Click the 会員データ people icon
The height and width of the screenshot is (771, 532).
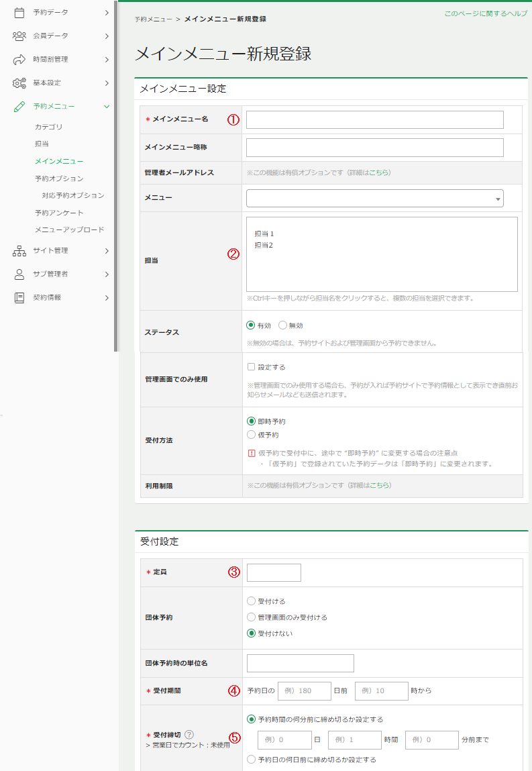tap(19, 36)
